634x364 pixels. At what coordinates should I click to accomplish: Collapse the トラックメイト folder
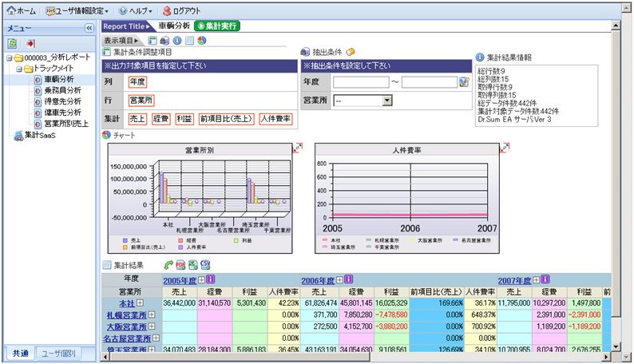[x=19, y=69]
